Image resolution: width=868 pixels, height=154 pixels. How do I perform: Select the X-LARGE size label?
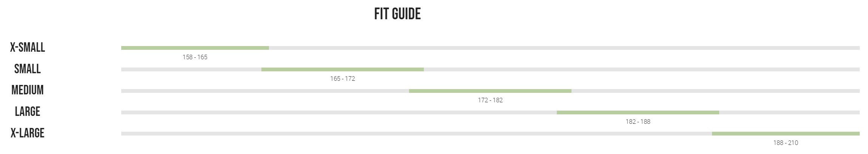coord(28,133)
